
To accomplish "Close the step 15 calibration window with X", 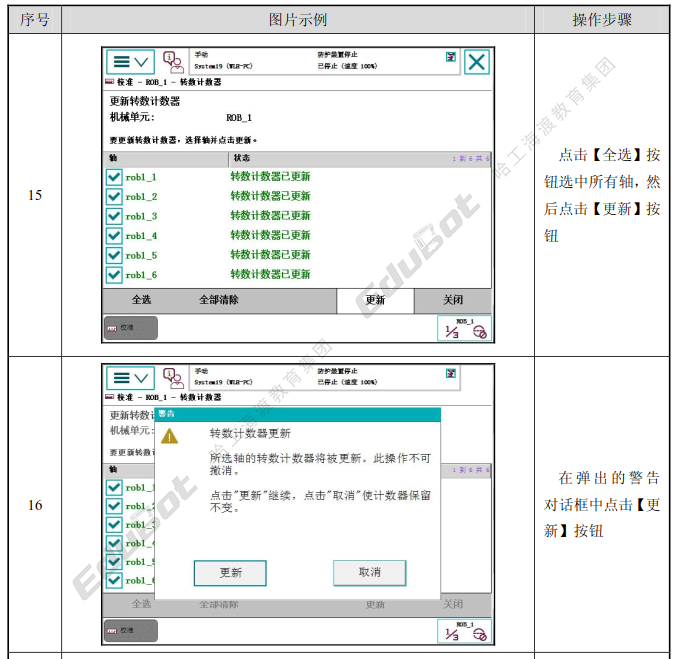I will pos(477,62).
